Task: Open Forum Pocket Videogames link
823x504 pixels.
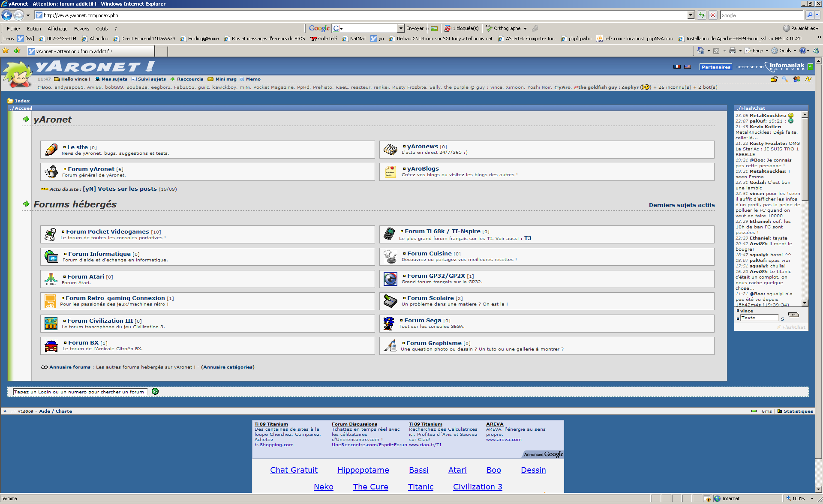Action: point(108,231)
